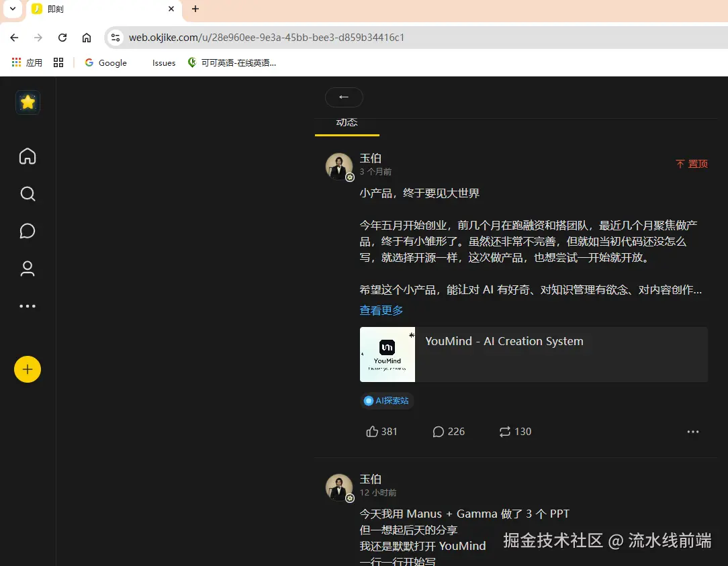The height and width of the screenshot is (566, 728).
Task: Click the browser home icon
Action: [86, 38]
